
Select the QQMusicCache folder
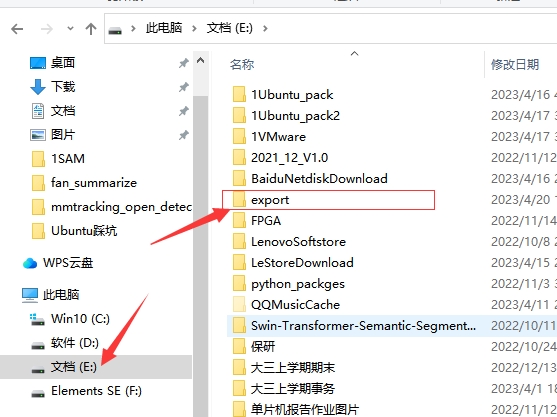(295, 304)
